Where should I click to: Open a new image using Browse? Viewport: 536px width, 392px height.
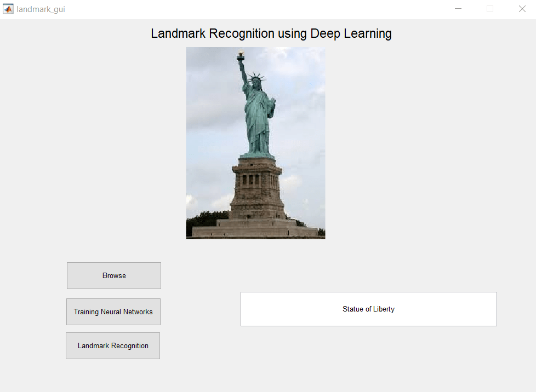[113, 275]
